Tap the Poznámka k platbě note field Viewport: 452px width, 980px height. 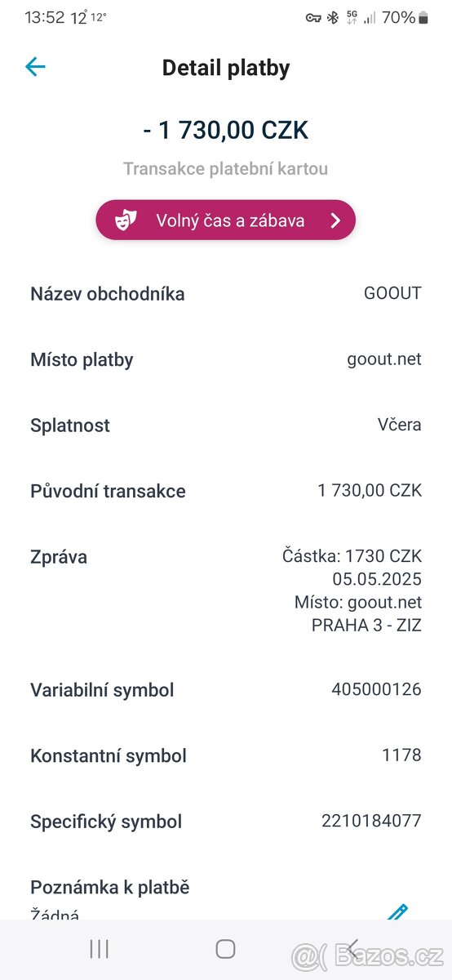pos(226,898)
